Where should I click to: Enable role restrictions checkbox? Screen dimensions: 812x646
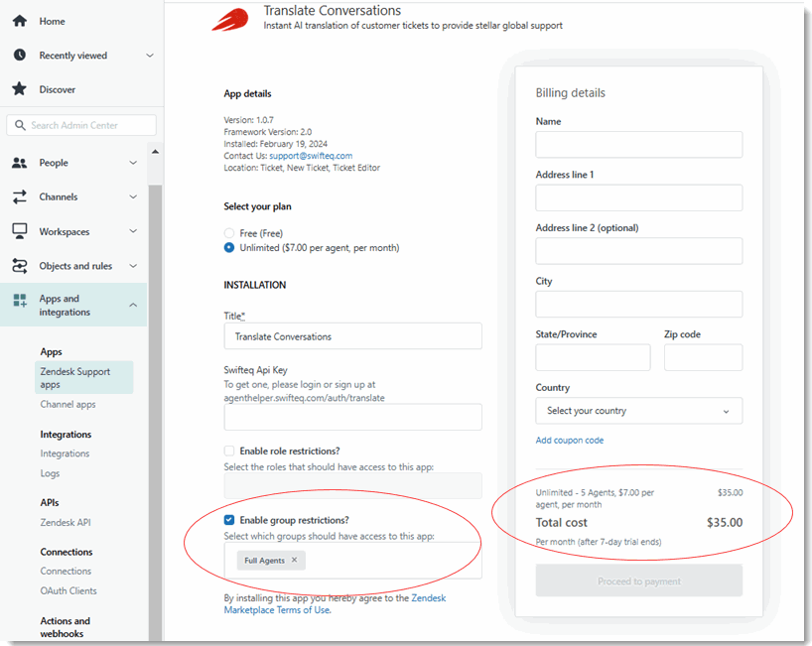(229, 451)
